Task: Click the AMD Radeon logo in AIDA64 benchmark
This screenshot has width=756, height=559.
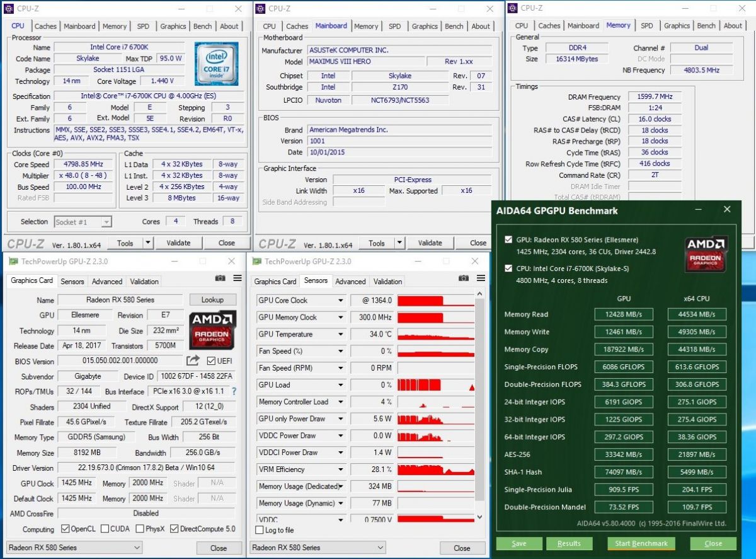Action: pyautogui.click(x=706, y=255)
